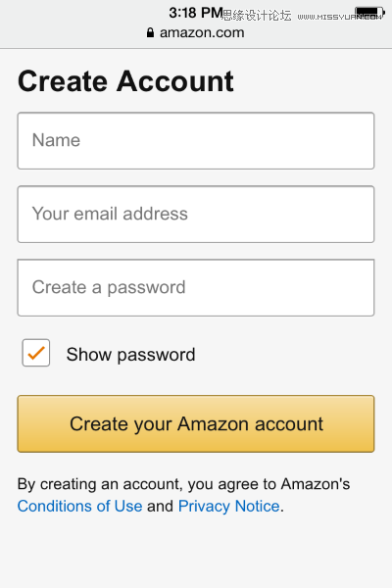Click the Create Account heading
Image resolution: width=392 pixels, height=588 pixels.
pyautogui.click(x=125, y=81)
